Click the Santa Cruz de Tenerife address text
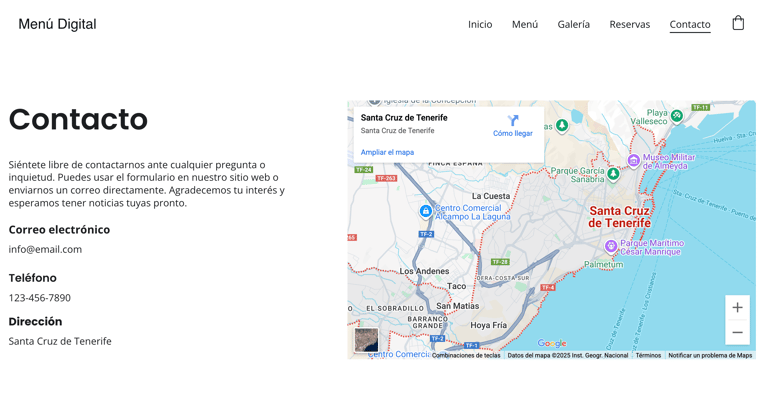The height and width of the screenshot is (406, 768). point(60,341)
